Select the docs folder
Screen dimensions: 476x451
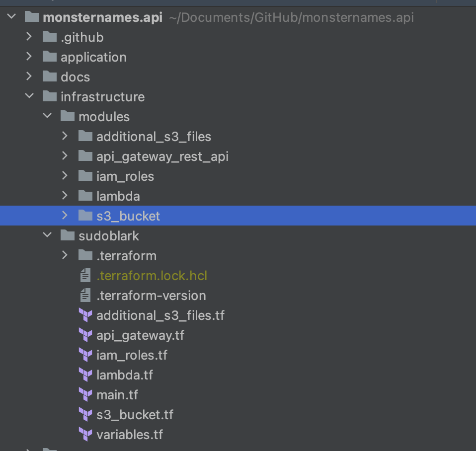[x=75, y=76]
